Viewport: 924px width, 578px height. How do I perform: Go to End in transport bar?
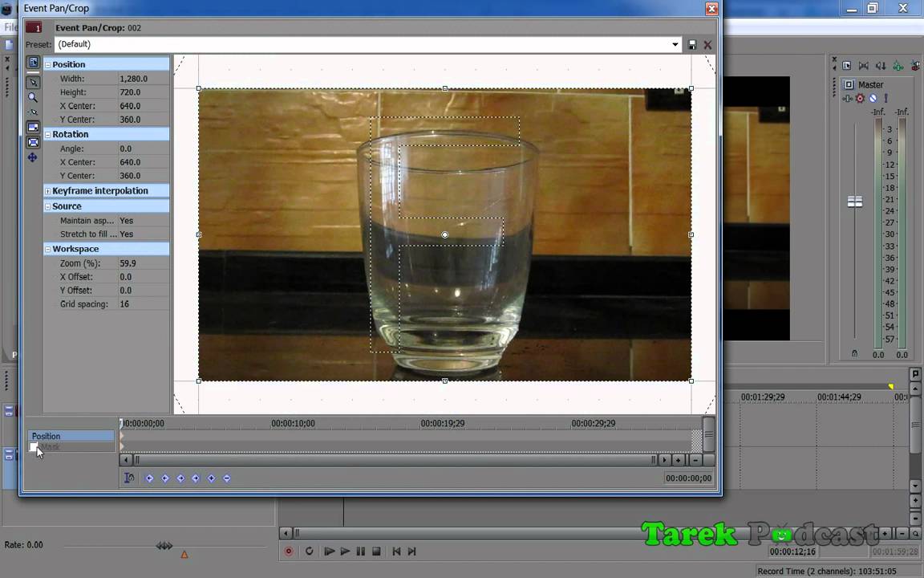coord(412,552)
